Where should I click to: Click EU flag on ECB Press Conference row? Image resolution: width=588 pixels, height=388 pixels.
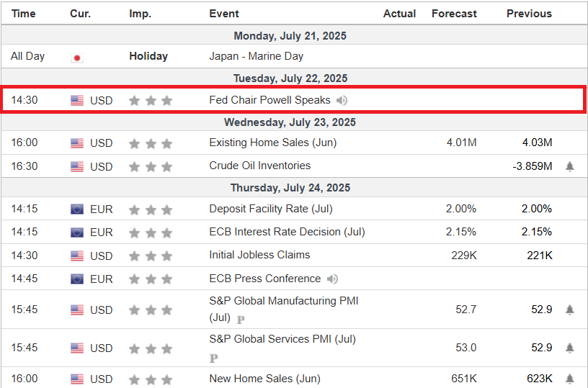(x=77, y=279)
